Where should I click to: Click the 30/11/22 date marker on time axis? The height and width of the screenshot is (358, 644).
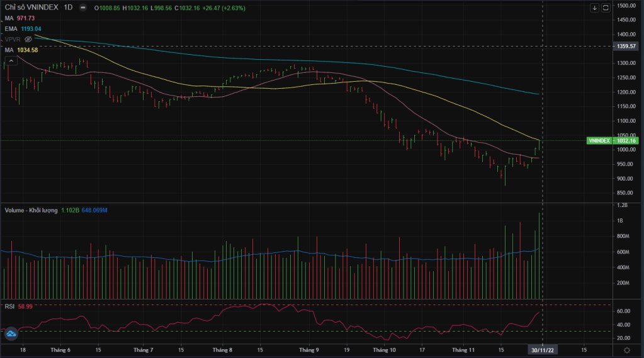pyautogui.click(x=543, y=349)
